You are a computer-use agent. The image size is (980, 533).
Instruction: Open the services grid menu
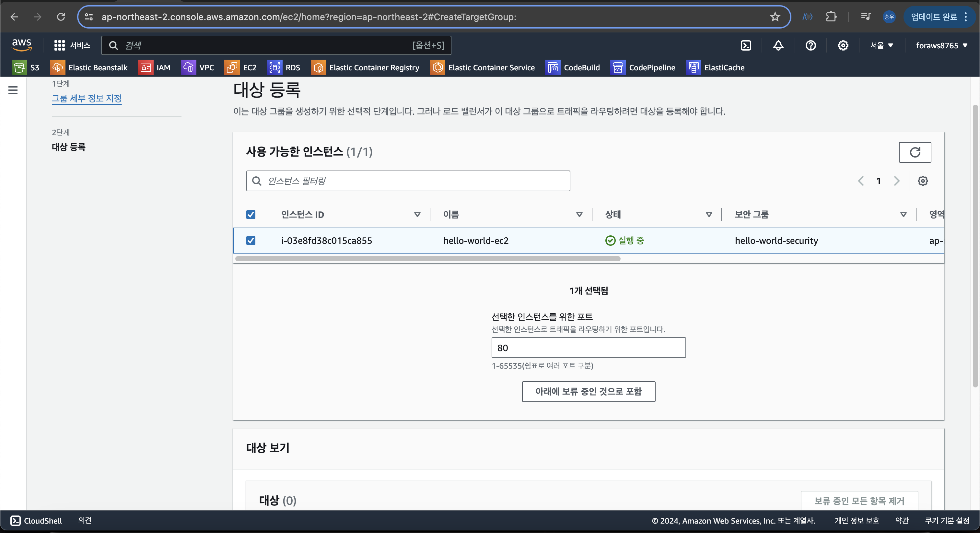[59, 45]
